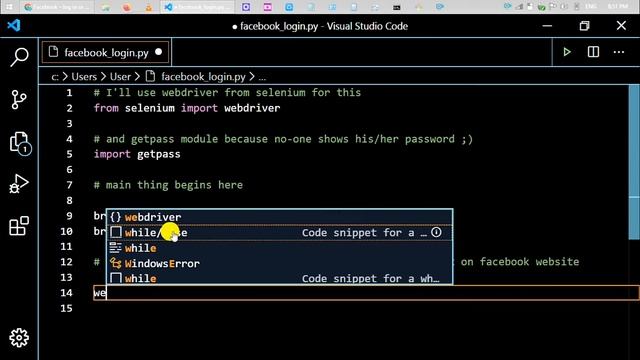640x360 pixels.
Task: Click the editor vertical scrollbar thumb
Action: (x=634, y=162)
